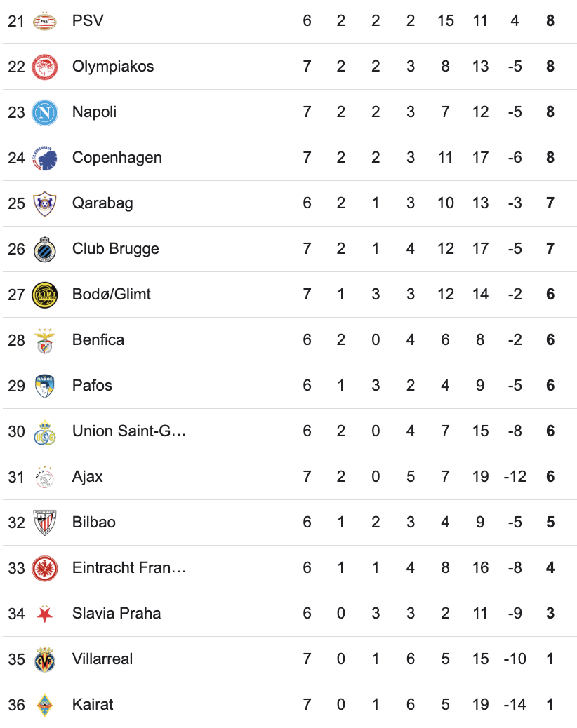Open the Slavia Praha team name link
This screenshot has width=577, height=728.
[x=117, y=614]
